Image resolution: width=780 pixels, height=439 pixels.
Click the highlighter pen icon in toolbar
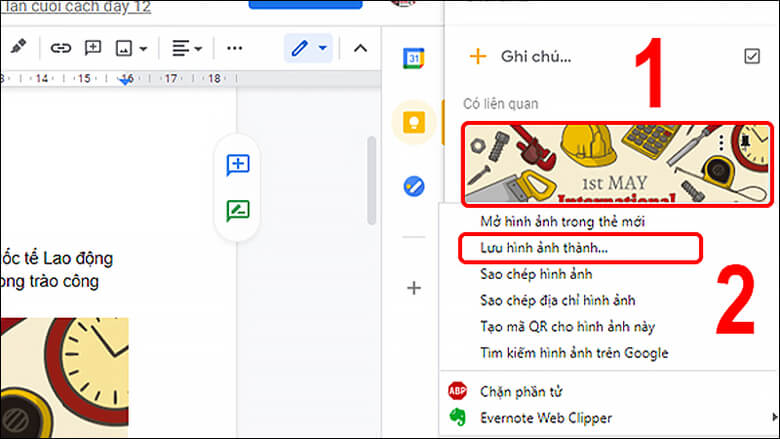tap(18, 48)
